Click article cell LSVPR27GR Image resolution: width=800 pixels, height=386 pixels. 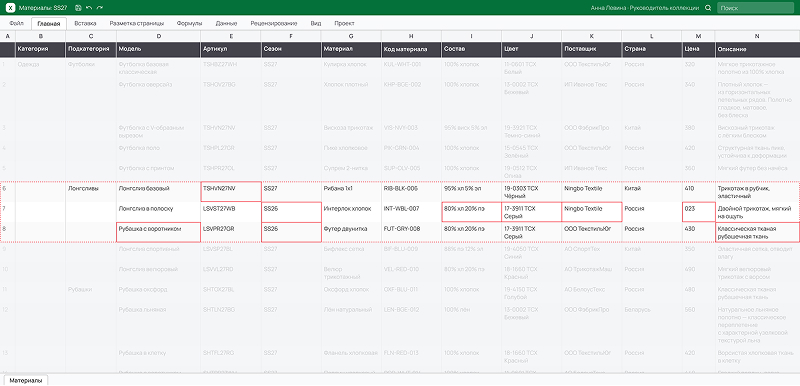(x=231, y=232)
